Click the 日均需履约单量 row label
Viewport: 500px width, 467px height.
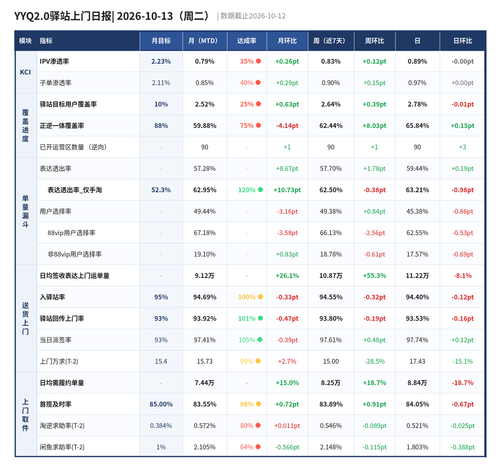[62, 383]
